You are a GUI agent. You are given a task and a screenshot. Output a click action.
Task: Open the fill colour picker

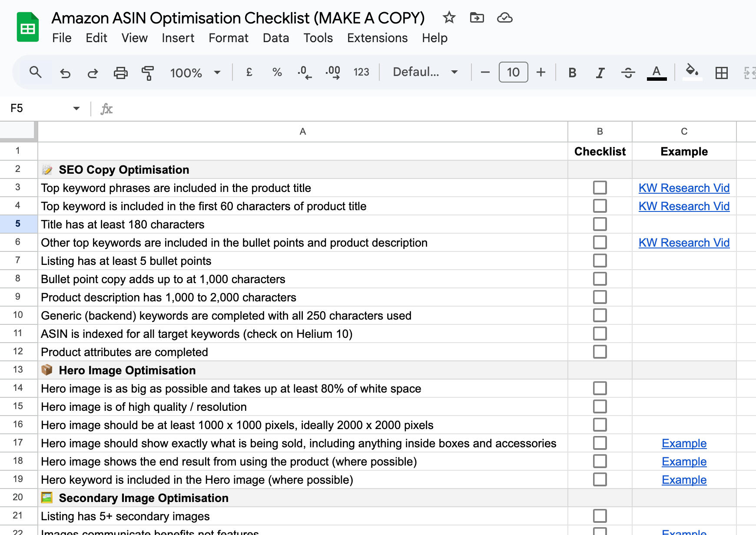click(692, 72)
